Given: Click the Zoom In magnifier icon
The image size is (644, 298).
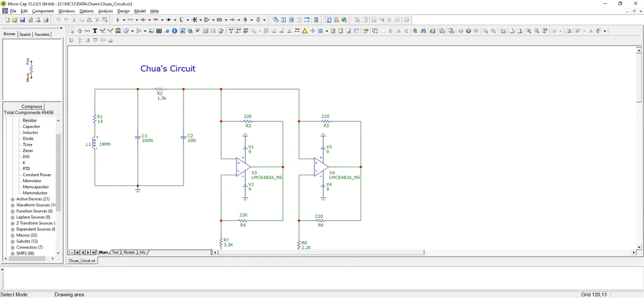Looking at the screenshot, I should coord(529,31).
